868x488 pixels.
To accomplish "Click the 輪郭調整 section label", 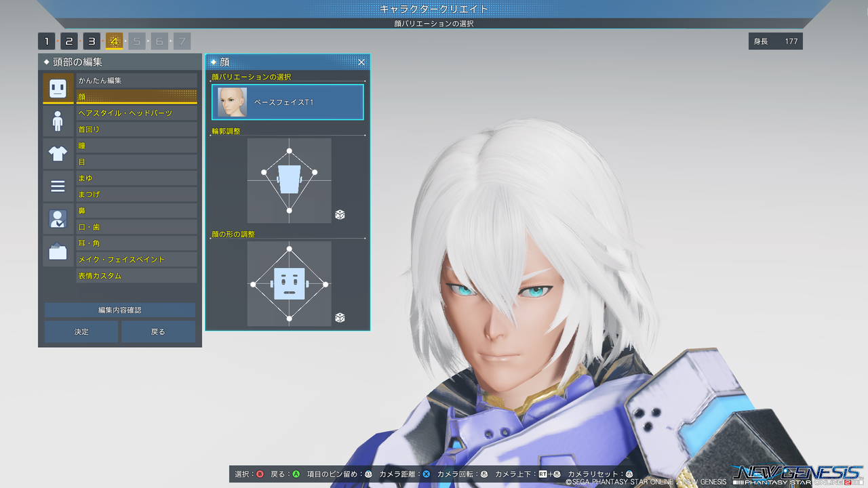I will click(x=226, y=131).
